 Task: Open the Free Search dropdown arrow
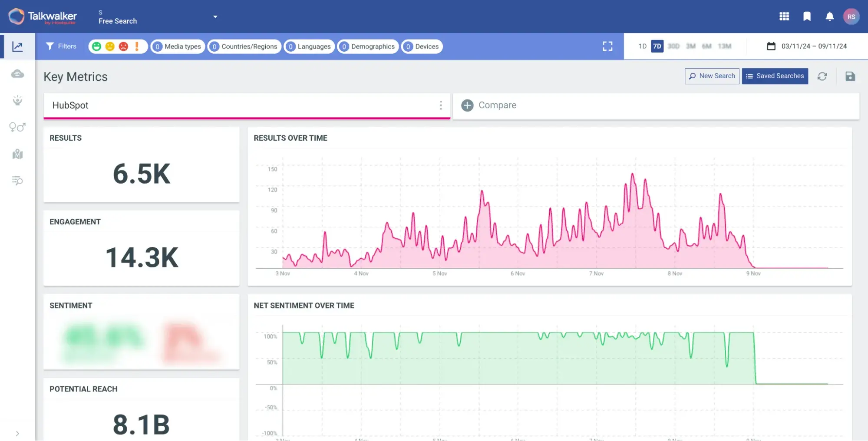[x=215, y=17]
